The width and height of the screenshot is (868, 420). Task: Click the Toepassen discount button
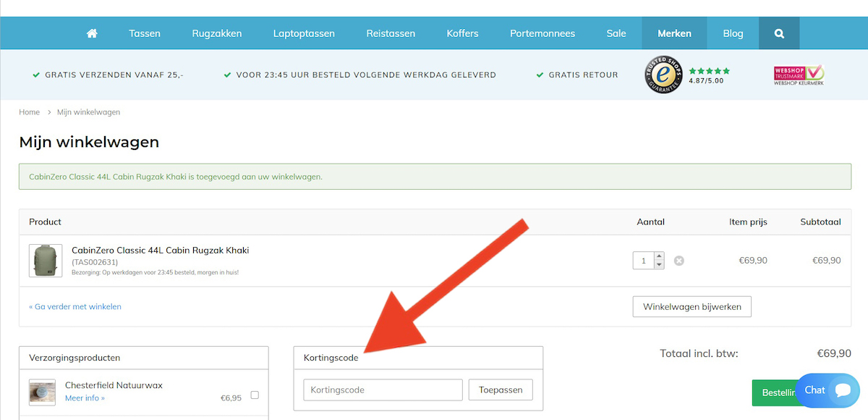click(x=501, y=390)
